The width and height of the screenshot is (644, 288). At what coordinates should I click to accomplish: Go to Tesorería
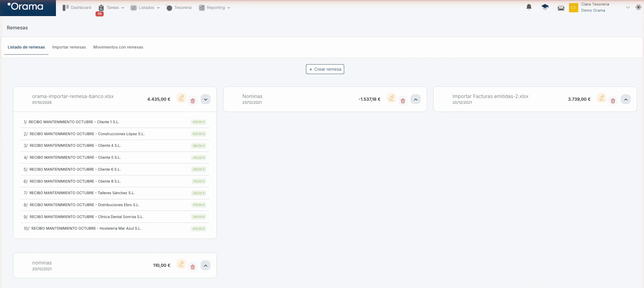point(179,8)
